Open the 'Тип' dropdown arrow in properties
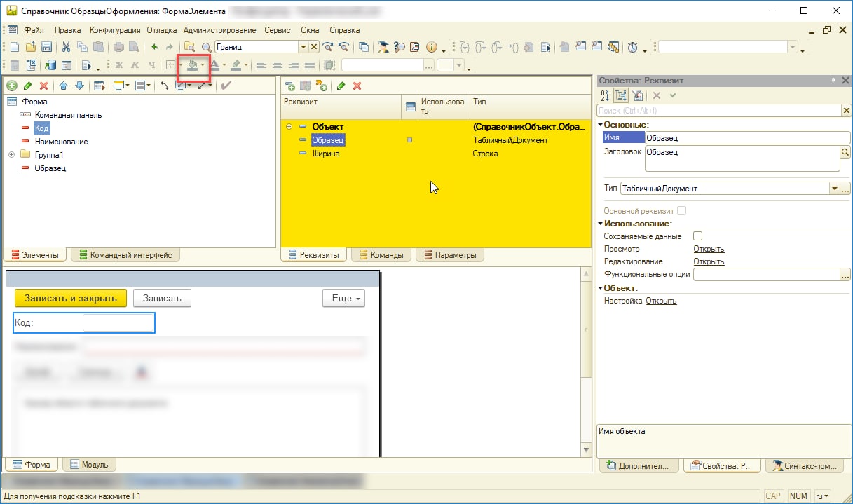 click(834, 189)
